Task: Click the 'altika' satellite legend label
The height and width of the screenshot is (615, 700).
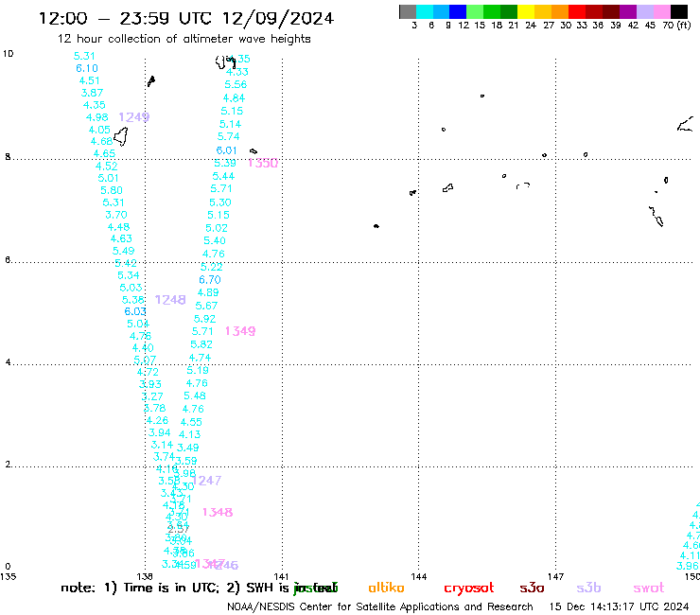Action: point(386,588)
